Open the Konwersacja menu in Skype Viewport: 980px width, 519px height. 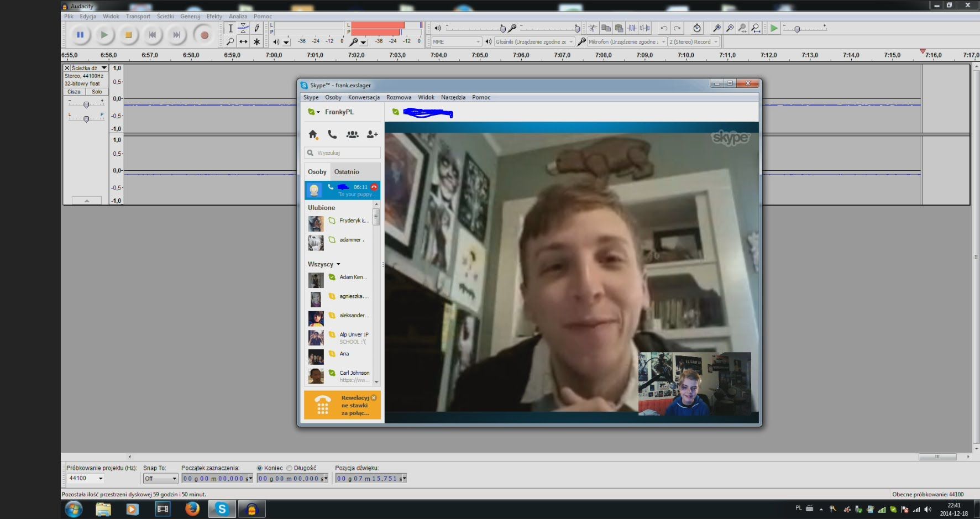364,97
